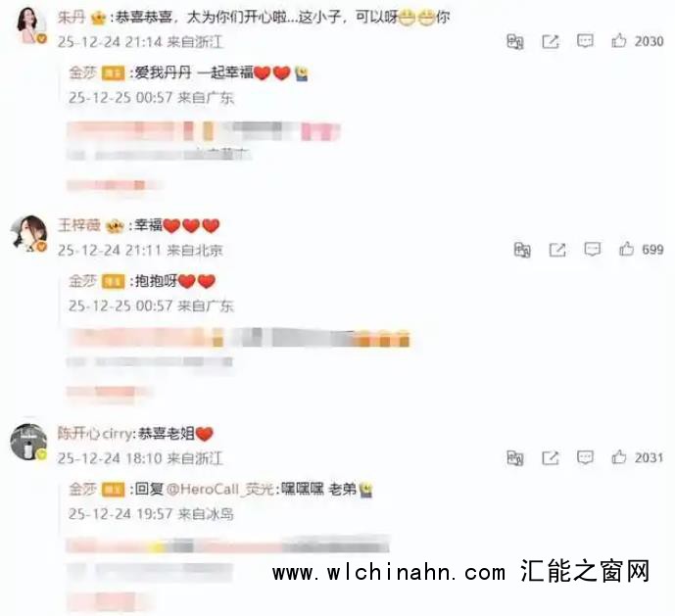Forward 陈开心cirry's comment
This screenshot has height=616, width=675.
pyautogui.click(x=551, y=458)
